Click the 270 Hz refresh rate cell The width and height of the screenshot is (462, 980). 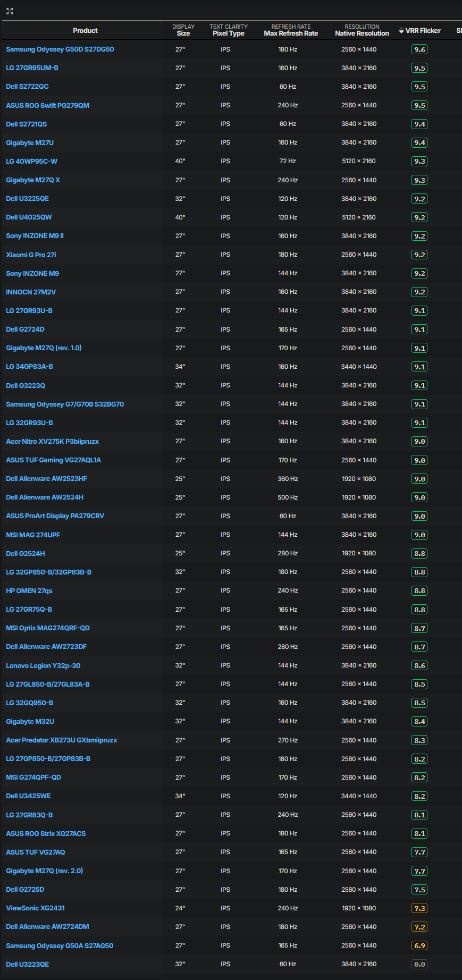[x=288, y=740]
